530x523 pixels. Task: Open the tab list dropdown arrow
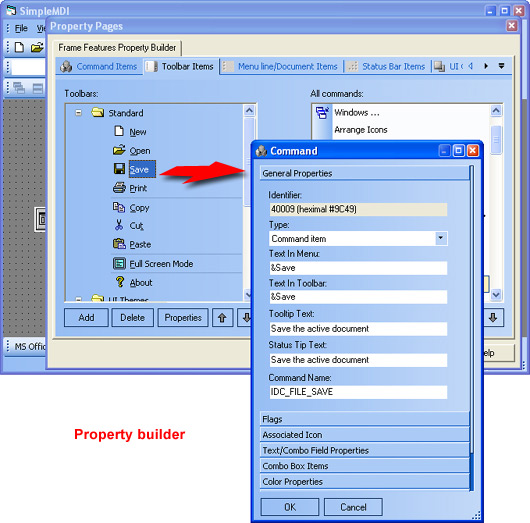point(502,66)
